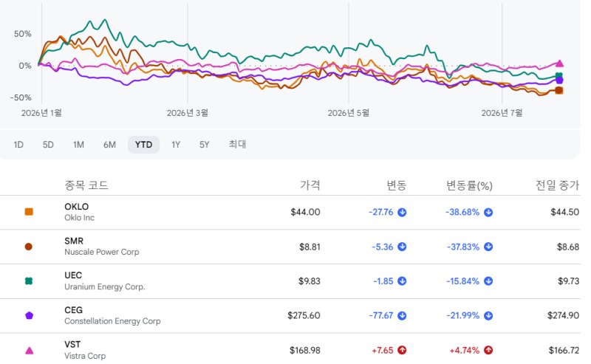
Task: Click the teal UEC legend marker
Action: [x=29, y=281]
